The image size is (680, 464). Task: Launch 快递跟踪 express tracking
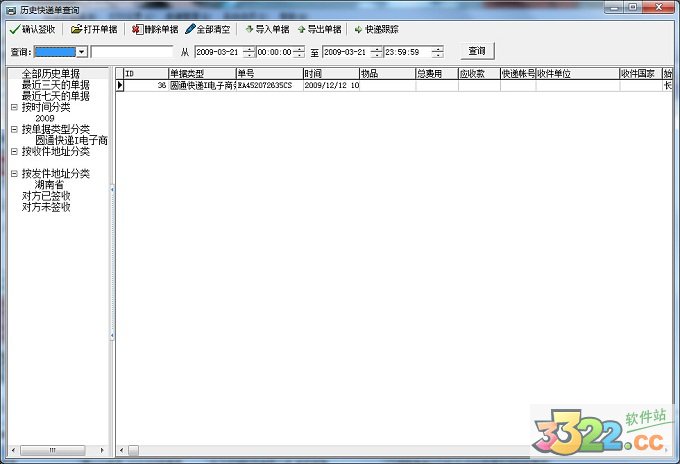(x=376, y=29)
